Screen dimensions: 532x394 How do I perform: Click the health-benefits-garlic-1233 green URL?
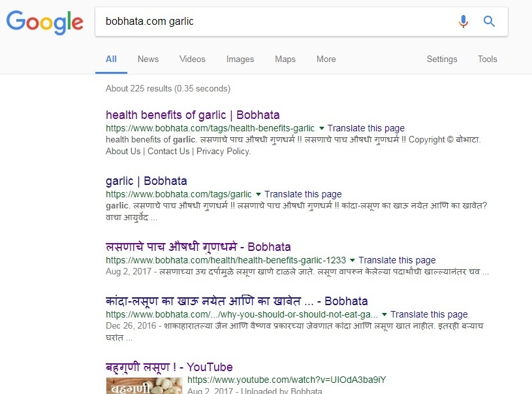pos(226,260)
